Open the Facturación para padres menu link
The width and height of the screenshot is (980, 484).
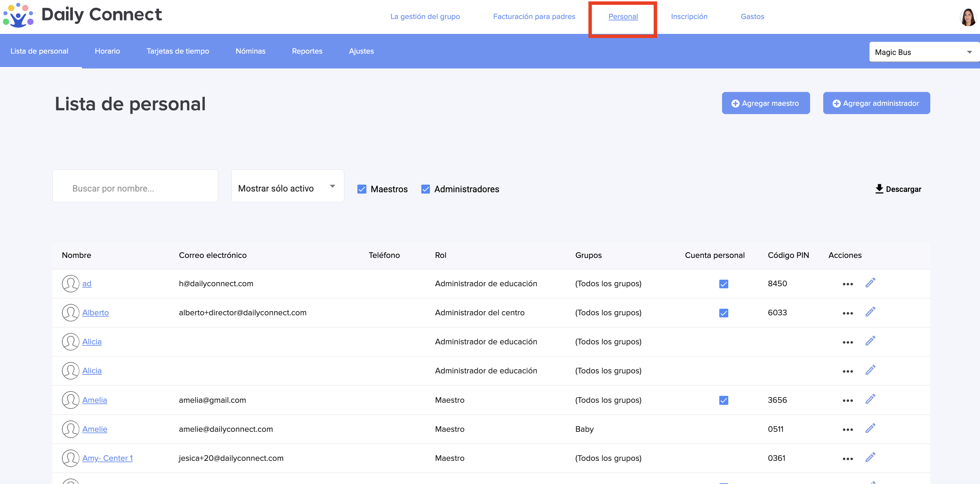point(534,16)
